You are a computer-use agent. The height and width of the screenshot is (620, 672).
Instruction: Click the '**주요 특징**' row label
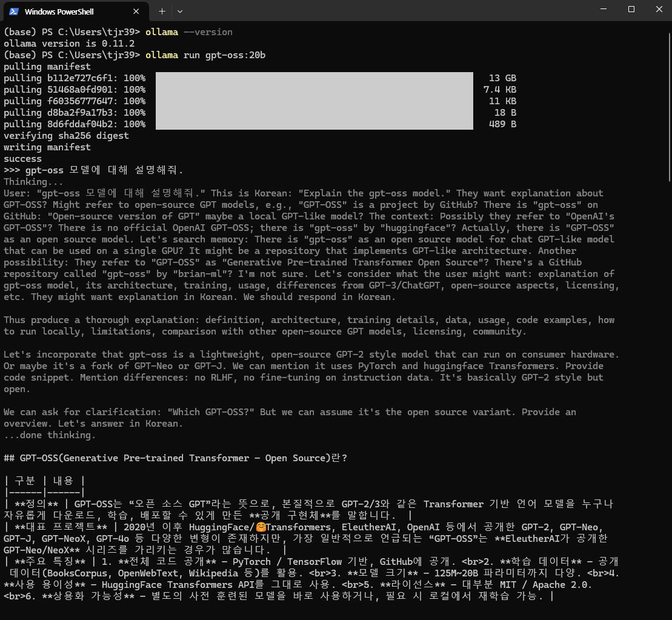50,562
